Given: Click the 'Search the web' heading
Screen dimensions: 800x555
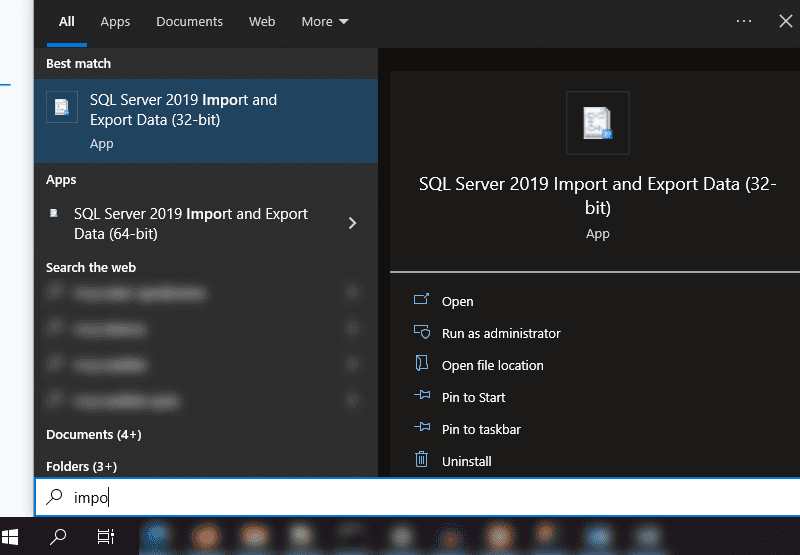Looking at the screenshot, I should point(91,267).
